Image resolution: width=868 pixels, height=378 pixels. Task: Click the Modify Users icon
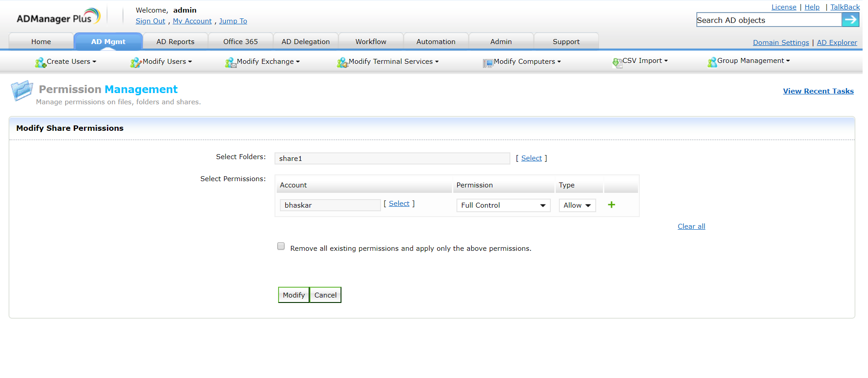pyautogui.click(x=136, y=62)
